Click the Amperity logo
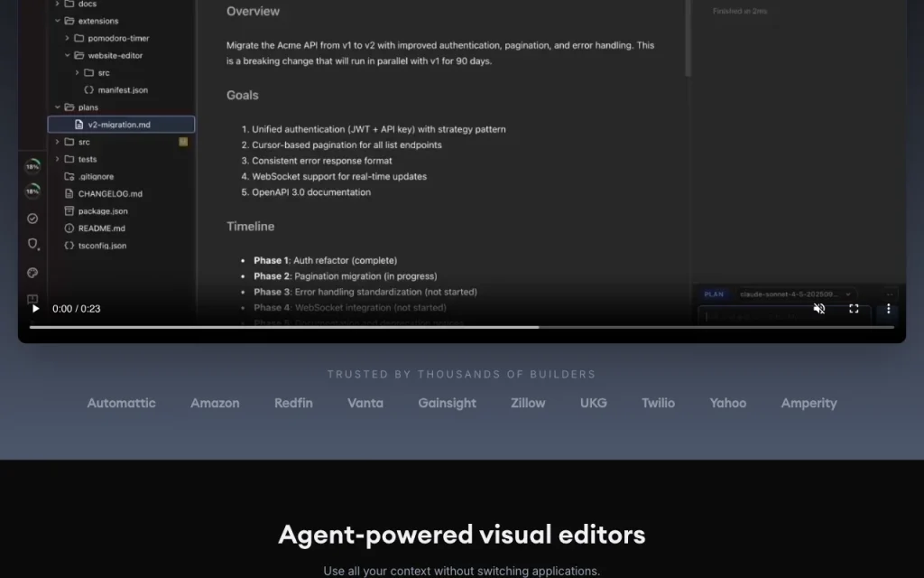This screenshot has height=578, width=924. [809, 403]
